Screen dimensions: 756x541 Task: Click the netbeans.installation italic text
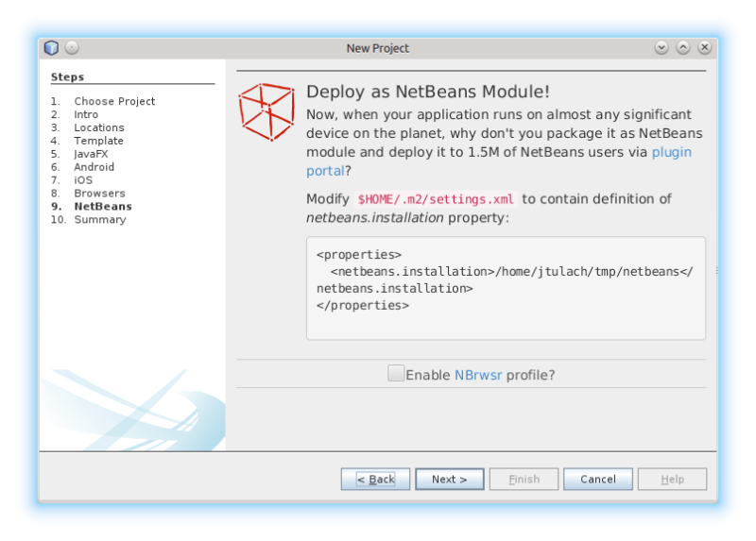(374, 218)
